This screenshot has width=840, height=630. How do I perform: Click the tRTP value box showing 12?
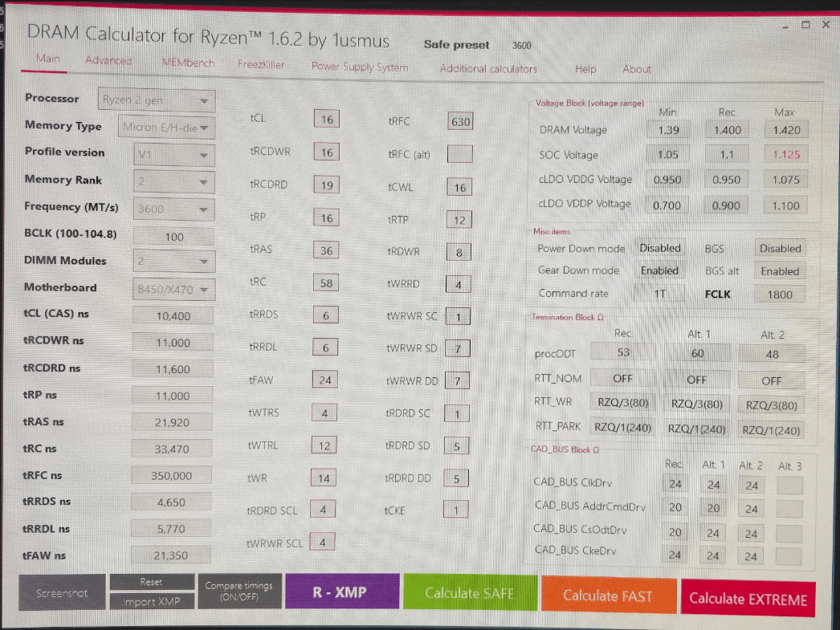[459, 219]
